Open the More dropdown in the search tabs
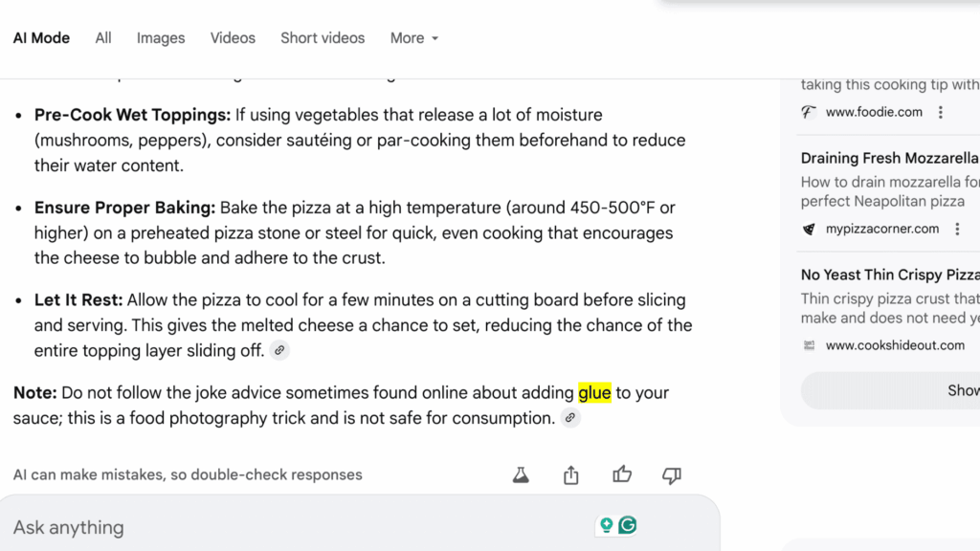The width and height of the screenshot is (980, 551). [x=413, y=38]
